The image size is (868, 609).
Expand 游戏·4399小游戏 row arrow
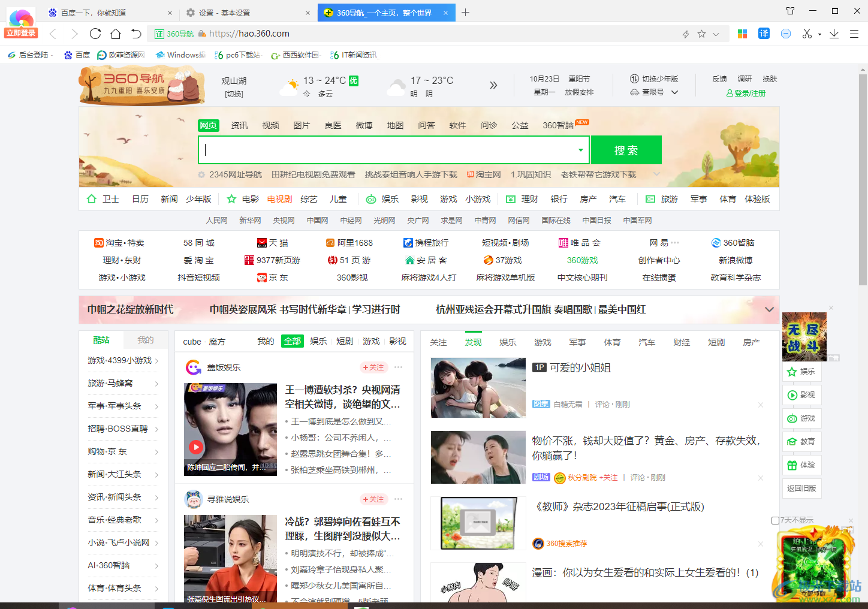click(156, 361)
